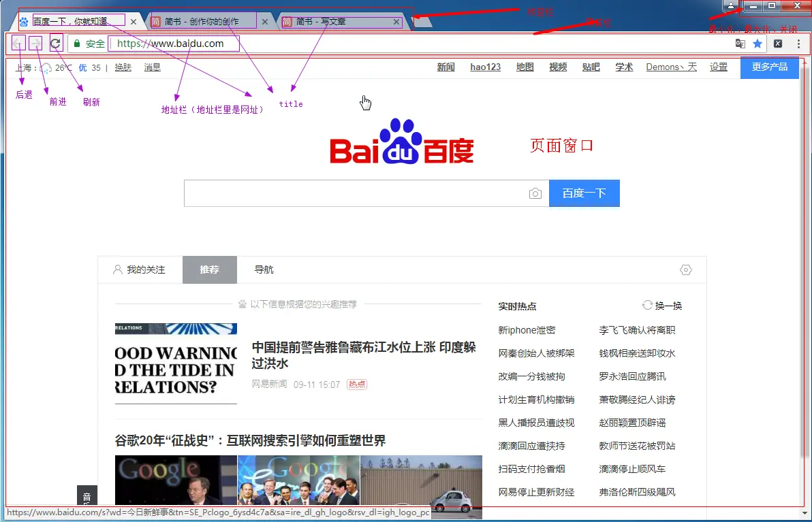Click the Baidu logo
812x522 pixels.
pyautogui.click(x=402, y=142)
